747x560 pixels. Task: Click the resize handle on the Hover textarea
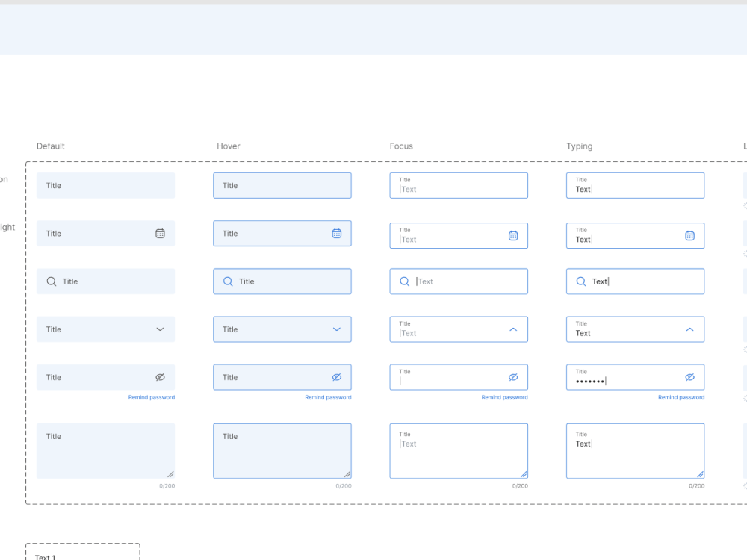pyautogui.click(x=347, y=473)
